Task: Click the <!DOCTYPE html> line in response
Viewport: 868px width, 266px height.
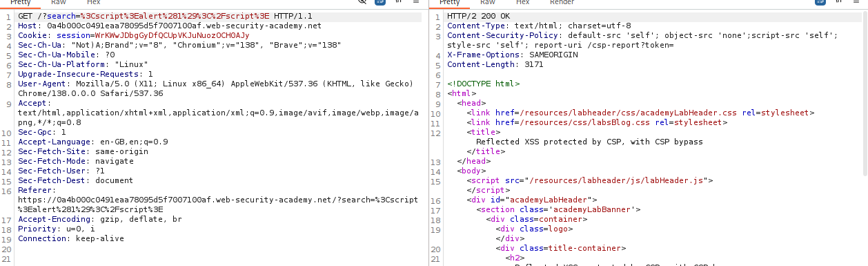Action: pyautogui.click(x=483, y=84)
